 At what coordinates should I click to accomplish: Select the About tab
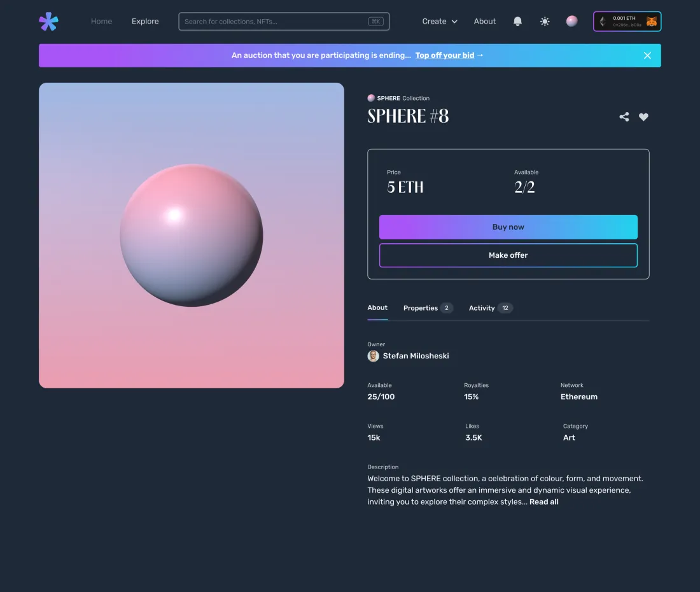377,307
